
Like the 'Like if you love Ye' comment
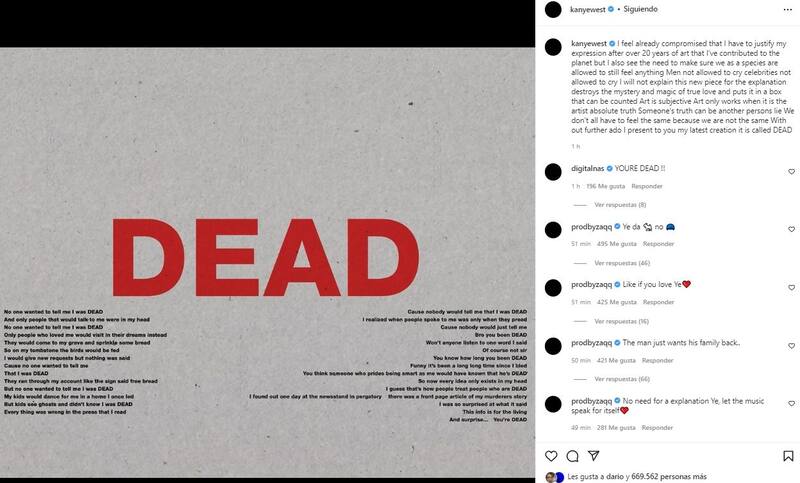pos(791,287)
